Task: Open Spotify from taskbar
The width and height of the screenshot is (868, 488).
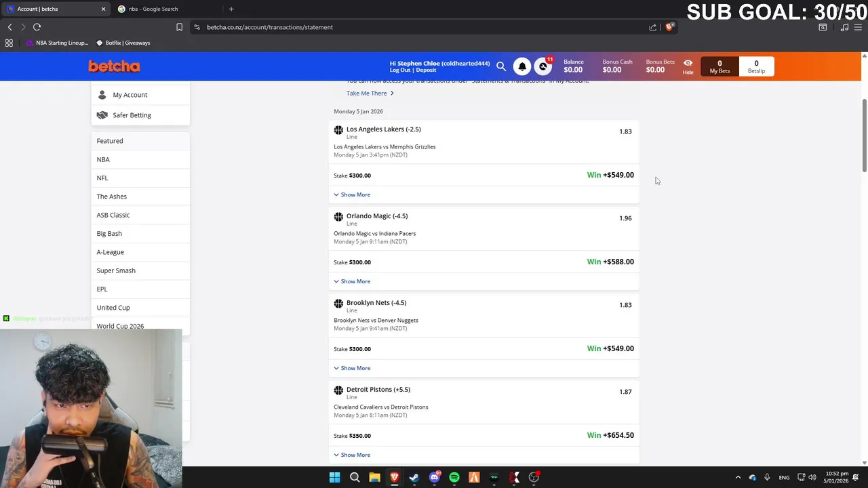Action: pos(454,477)
